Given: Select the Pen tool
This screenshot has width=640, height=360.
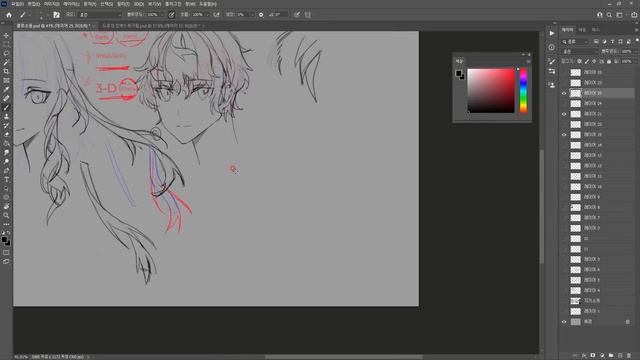Looking at the screenshot, I should (x=6, y=170).
